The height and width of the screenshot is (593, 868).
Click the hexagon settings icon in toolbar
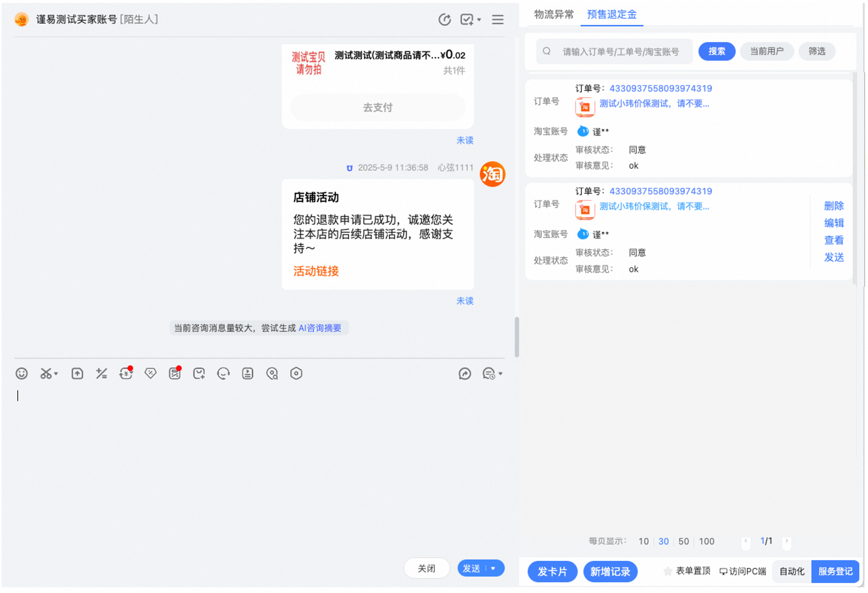click(x=296, y=374)
